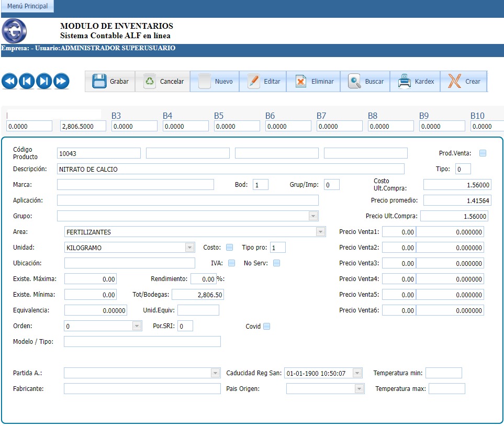Screen dimensions: 504x426
Task: Go to the next record arrow
Action: click(44, 81)
